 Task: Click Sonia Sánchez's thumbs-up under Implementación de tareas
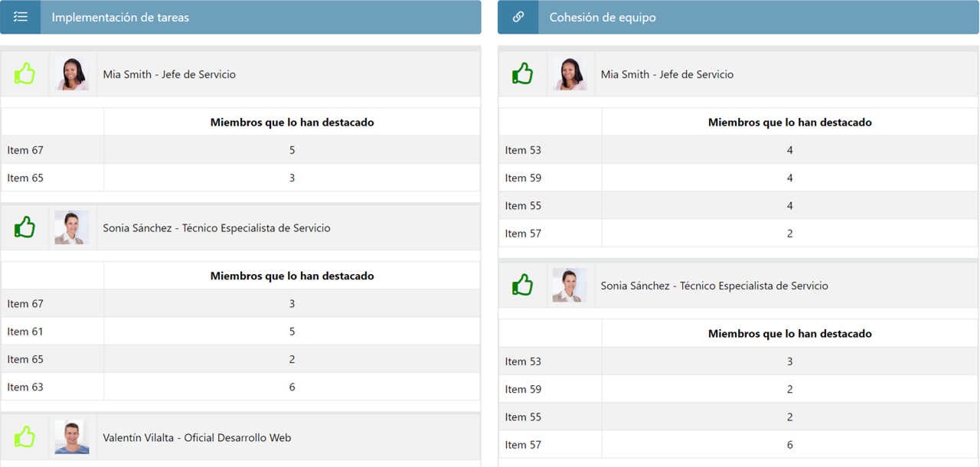point(24,227)
